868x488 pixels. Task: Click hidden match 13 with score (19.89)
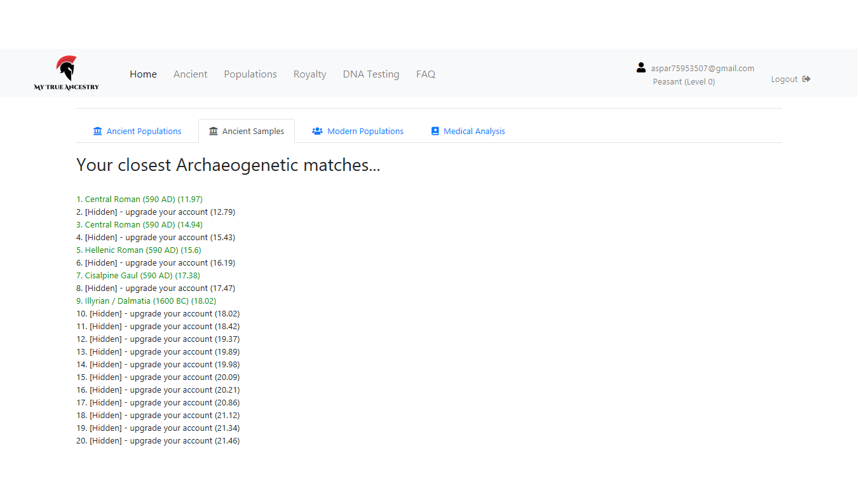(x=158, y=351)
